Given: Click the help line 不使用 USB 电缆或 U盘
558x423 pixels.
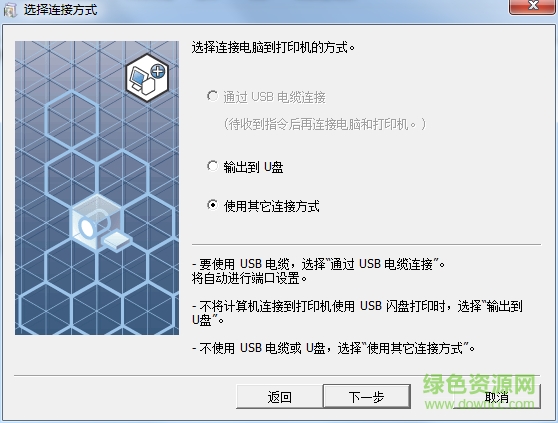Looking at the screenshot, I should pyautogui.click(x=333, y=348).
